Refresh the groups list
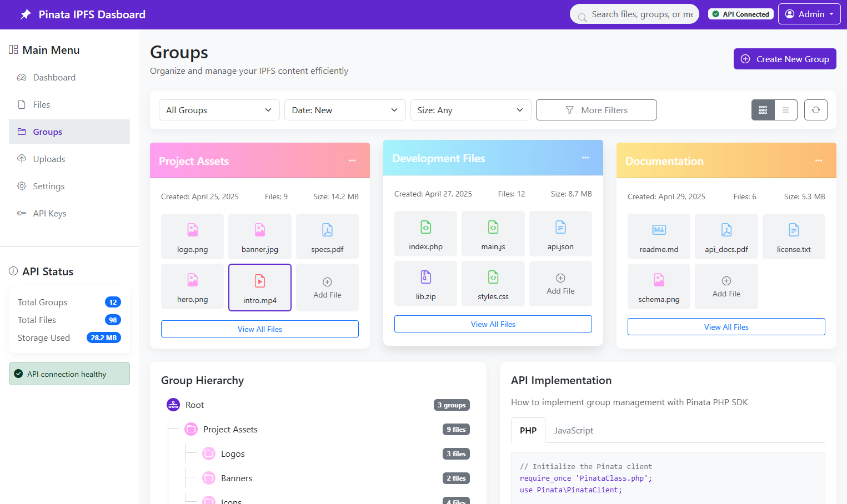The height and width of the screenshot is (504, 847). tap(816, 110)
